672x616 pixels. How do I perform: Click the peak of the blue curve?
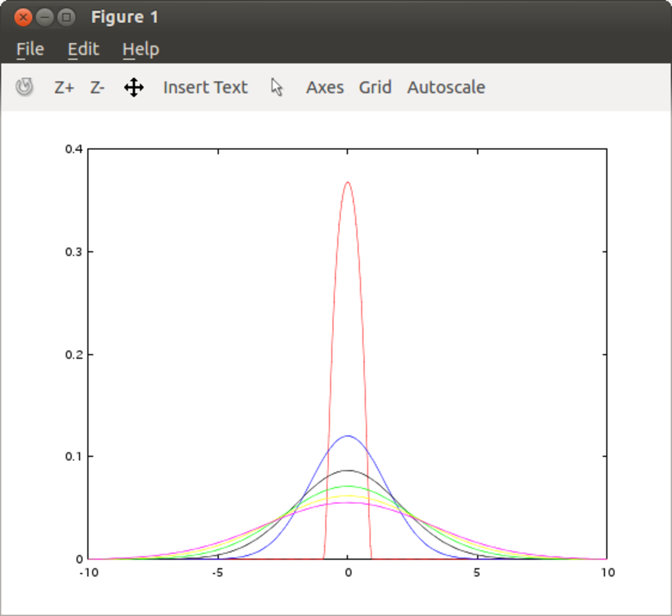[347, 436]
